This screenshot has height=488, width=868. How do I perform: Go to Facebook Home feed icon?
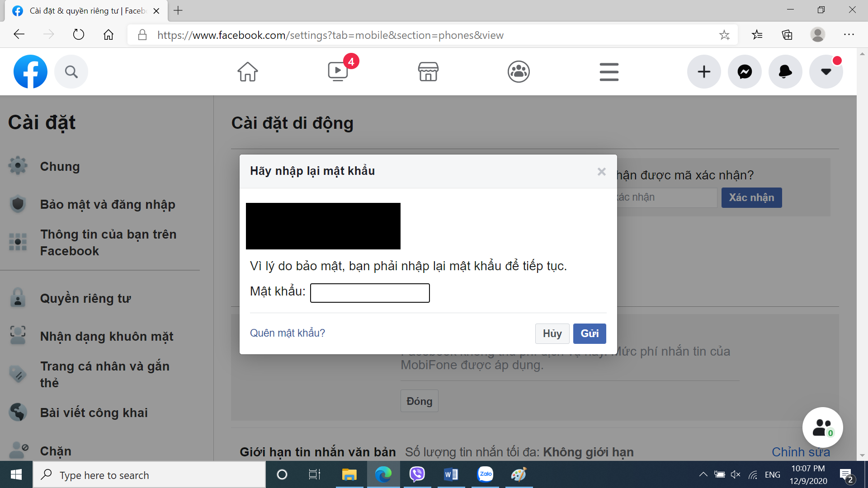pos(248,71)
